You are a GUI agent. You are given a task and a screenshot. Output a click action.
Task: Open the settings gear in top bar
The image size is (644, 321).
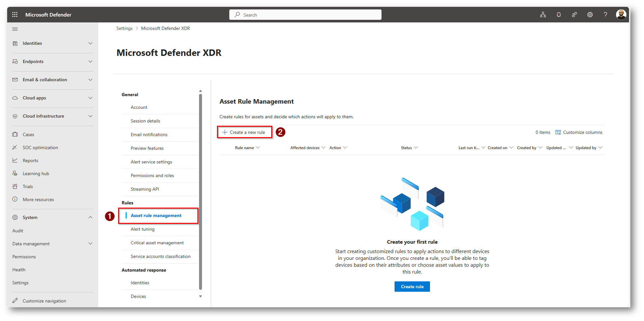[590, 15]
